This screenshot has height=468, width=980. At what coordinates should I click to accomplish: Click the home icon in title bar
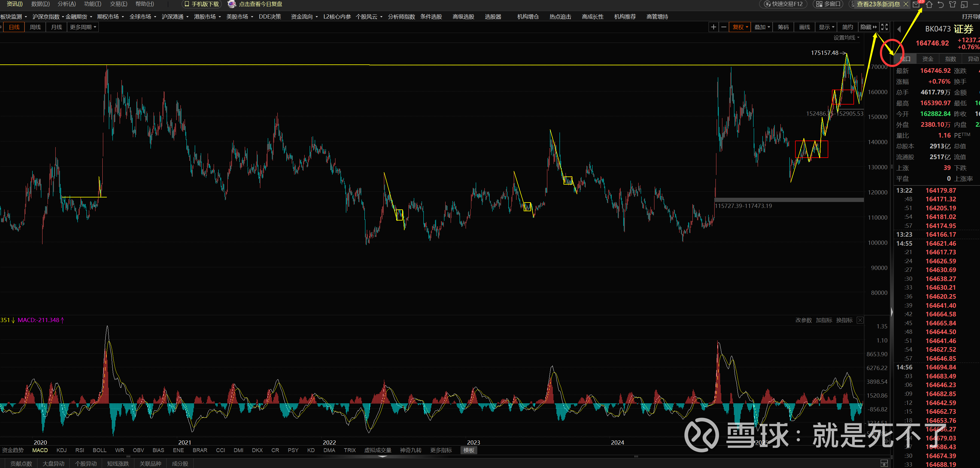929,4
